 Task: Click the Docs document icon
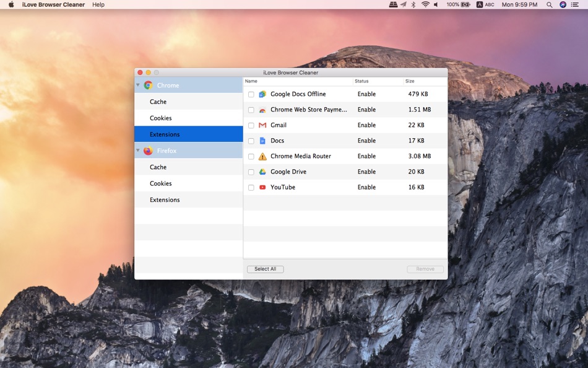(262, 141)
